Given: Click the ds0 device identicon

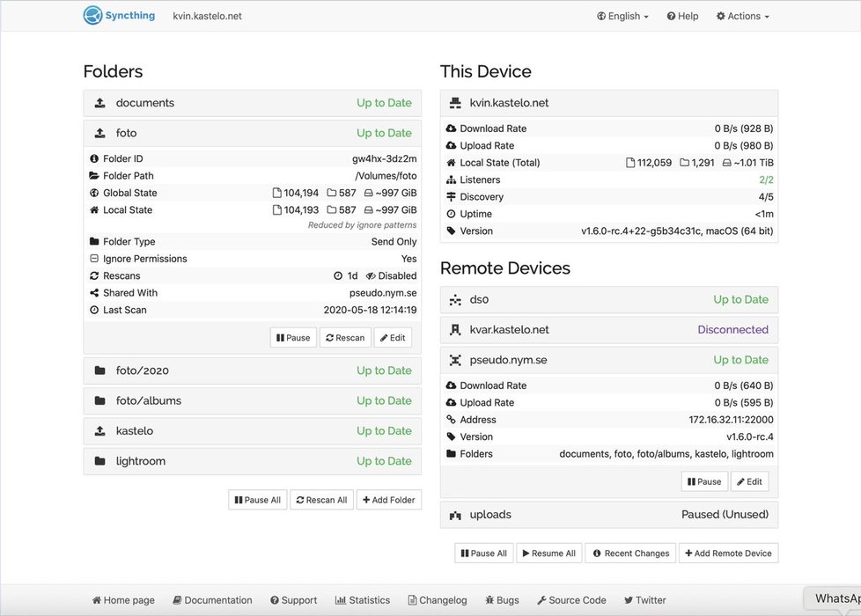Looking at the screenshot, I should point(455,300).
